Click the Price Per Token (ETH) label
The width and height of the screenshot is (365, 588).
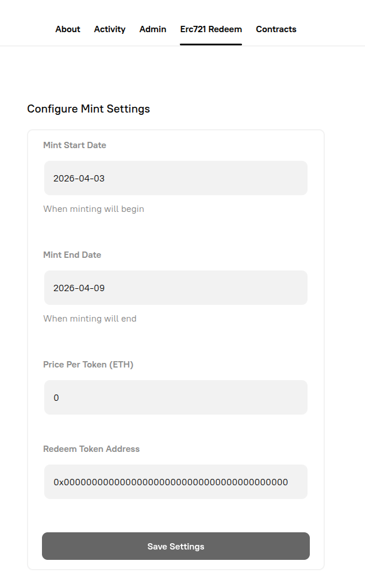point(88,365)
